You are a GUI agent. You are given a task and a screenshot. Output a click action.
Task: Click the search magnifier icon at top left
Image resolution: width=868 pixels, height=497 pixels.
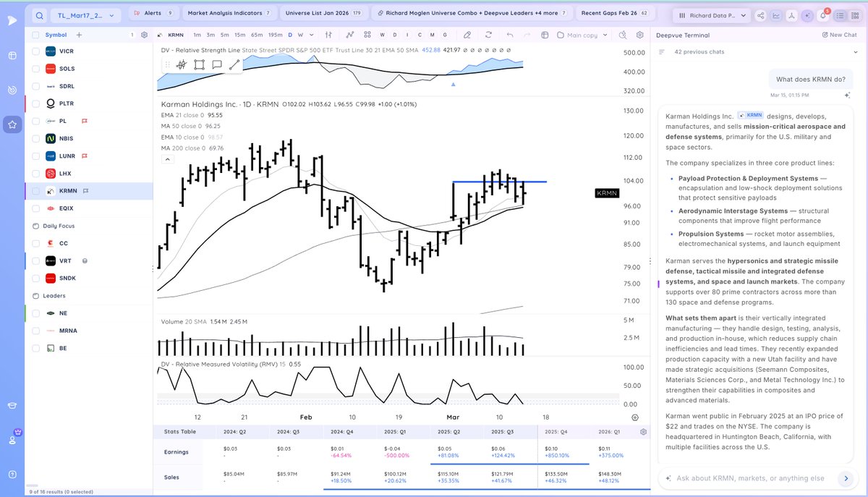click(x=39, y=14)
